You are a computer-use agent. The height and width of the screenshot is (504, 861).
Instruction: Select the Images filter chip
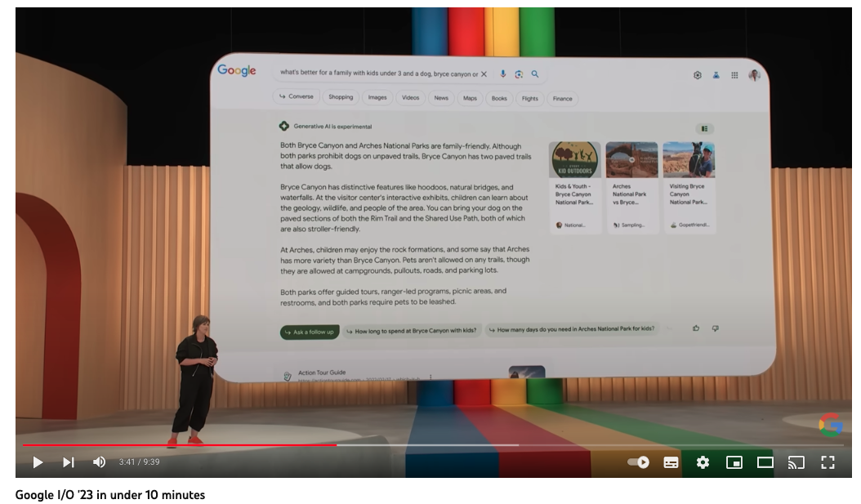(377, 98)
